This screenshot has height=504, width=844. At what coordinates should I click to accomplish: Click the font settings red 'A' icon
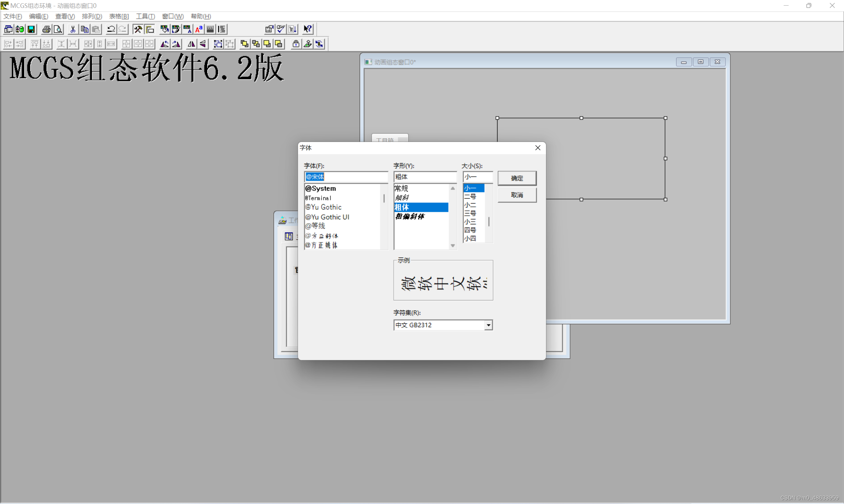click(x=199, y=29)
